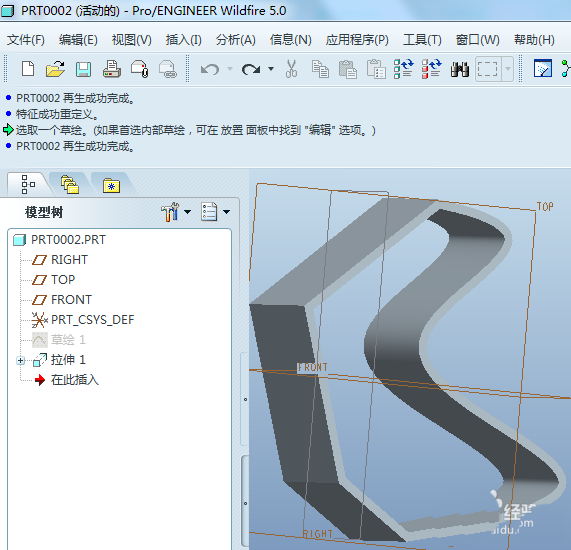
Task: Open an existing file via folder icon
Action: click(x=55, y=68)
